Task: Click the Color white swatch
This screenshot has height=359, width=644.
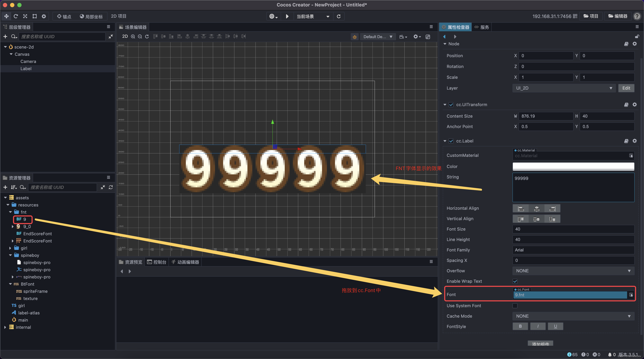Action: point(573,166)
